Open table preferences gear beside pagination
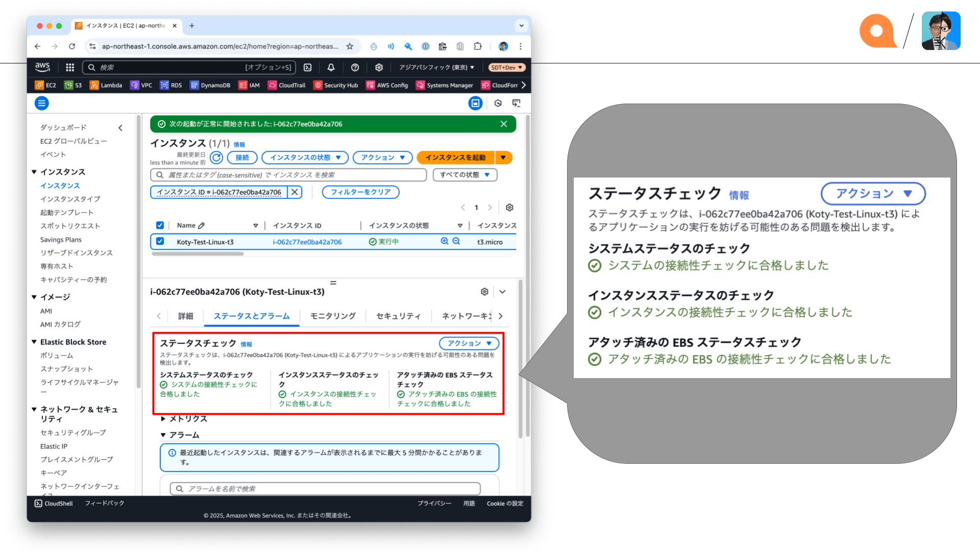This screenshot has width=980, height=551. (509, 208)
